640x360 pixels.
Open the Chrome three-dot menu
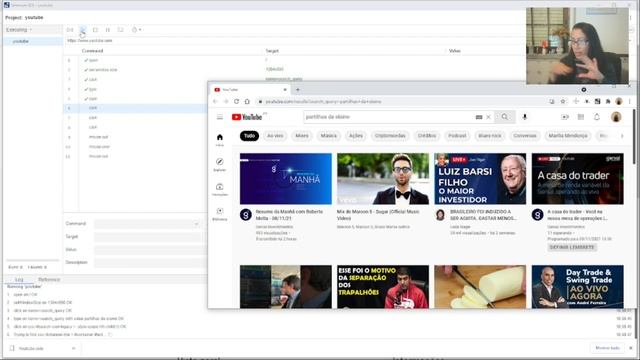[629, 102]
